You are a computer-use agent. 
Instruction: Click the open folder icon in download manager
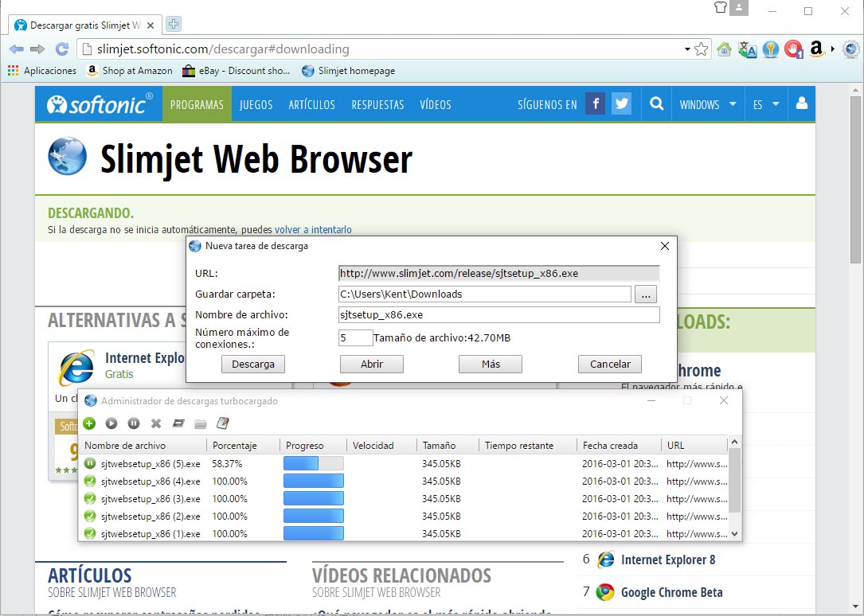tap(201, 423)
